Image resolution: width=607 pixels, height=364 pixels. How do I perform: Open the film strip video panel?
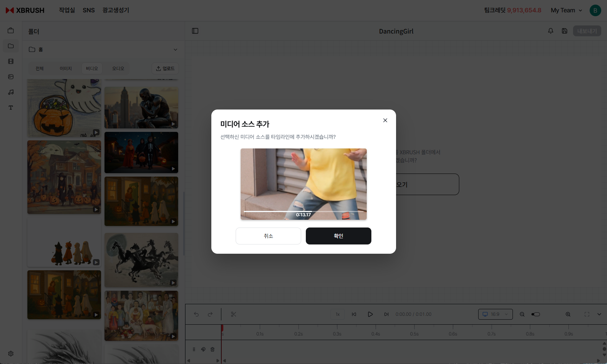click(11, 61)
